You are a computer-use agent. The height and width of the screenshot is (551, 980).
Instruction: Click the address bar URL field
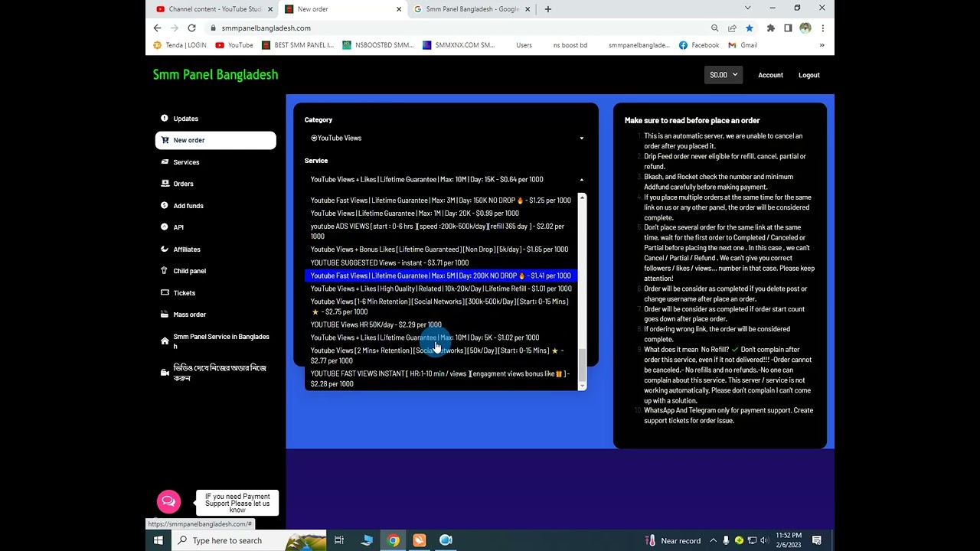(459, 28)
